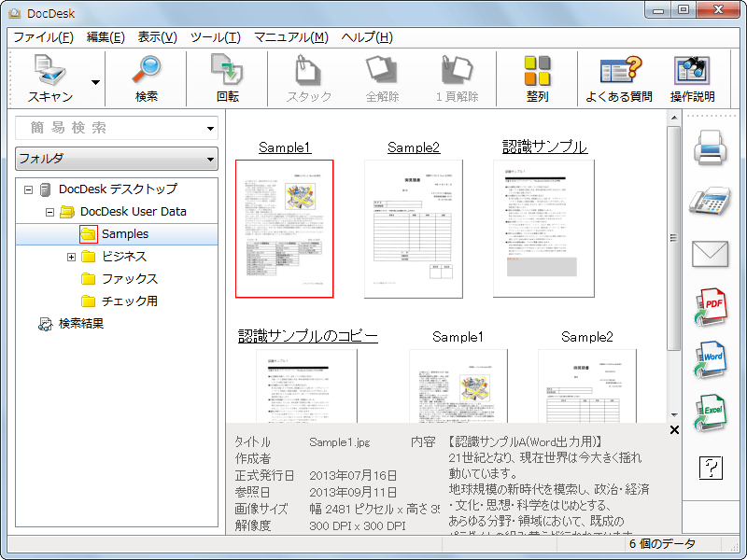The height and width of the screenshot is (560, 747).
Task: Open the ヘルプ(H) menu
Action: click(367, 37)
